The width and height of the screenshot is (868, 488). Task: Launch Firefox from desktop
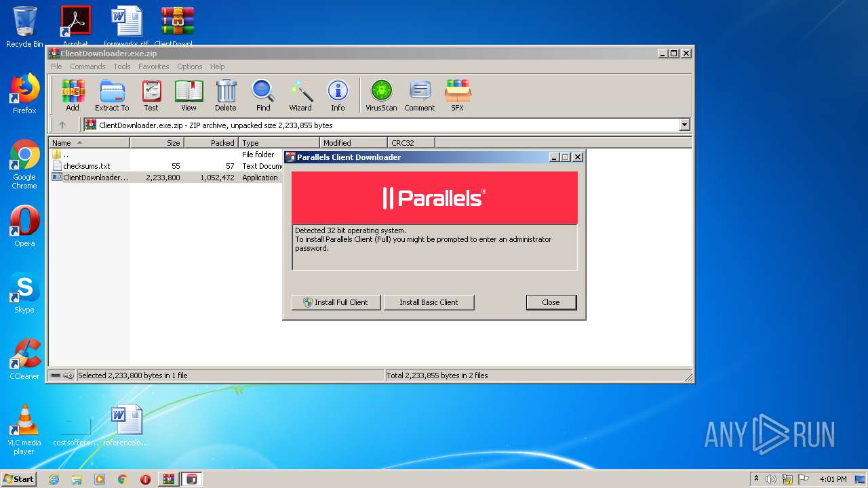click(x=24, y=94)
